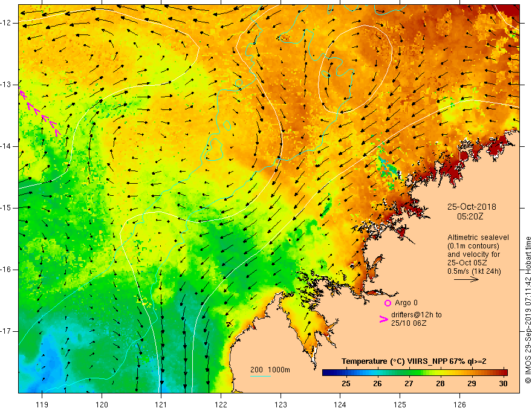
Task: Click 'and velocity for' legend line
Action: pos(473,254)
